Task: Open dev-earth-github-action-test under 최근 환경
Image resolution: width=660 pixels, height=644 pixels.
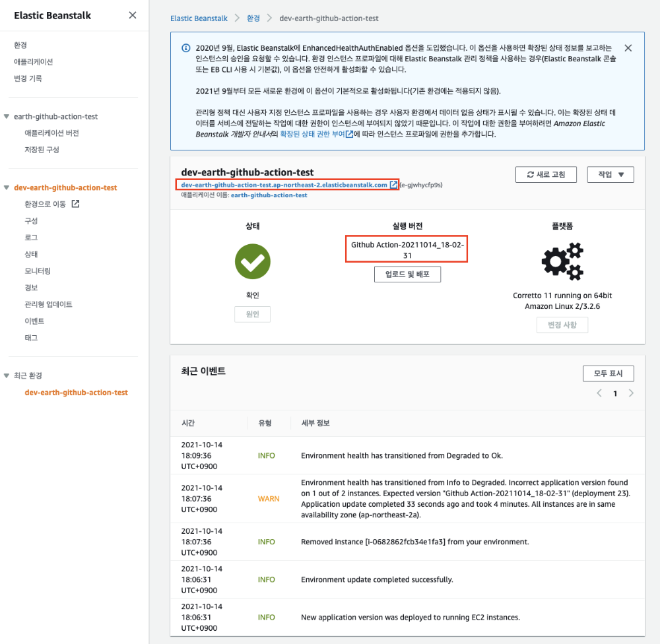Action: click(76, 393)
